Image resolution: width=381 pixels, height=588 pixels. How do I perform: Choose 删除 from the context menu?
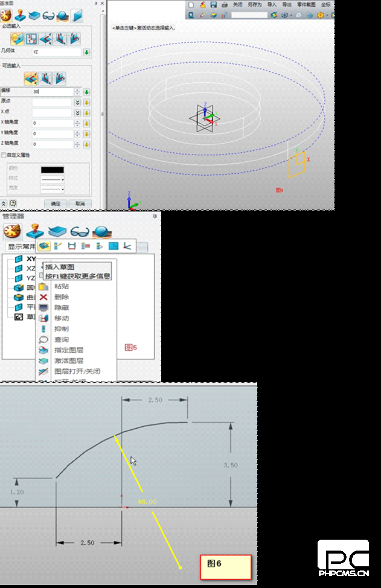(x=61, y=297)
